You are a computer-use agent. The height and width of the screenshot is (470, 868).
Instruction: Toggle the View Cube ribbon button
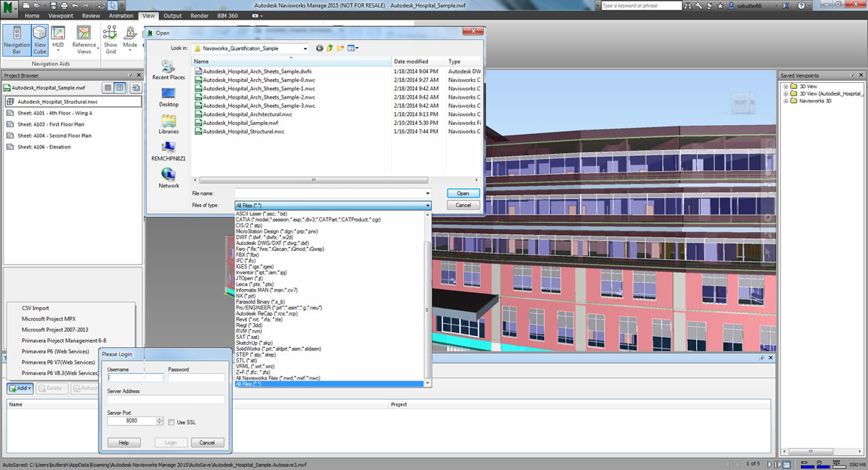[x=40, y=40]
